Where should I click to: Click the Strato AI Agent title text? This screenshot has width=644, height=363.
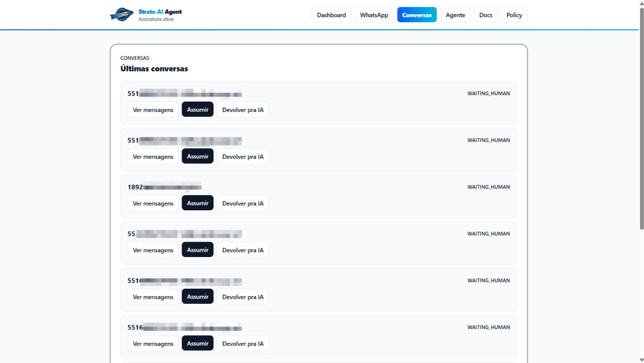point(160,12)
